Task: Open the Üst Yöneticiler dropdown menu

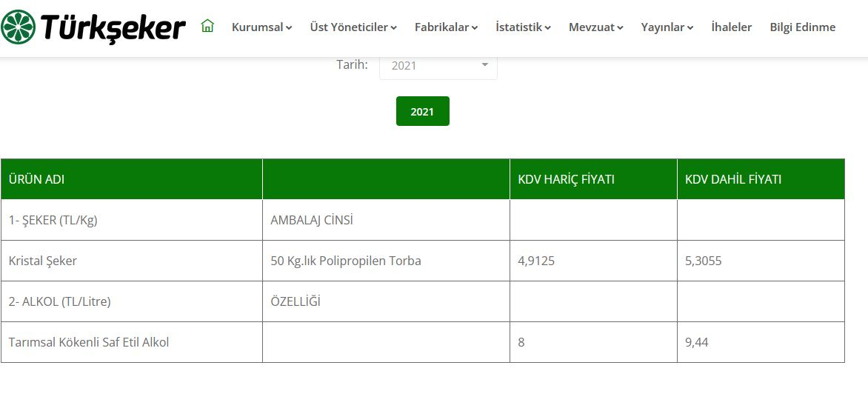Action: click(353, 27)
